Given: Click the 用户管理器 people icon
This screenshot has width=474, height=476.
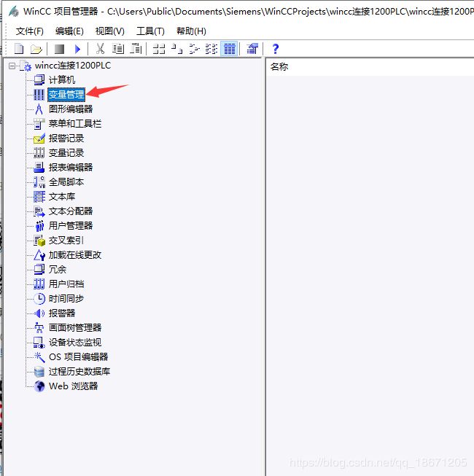Looking at the screenshot, I should pos(39,225).
